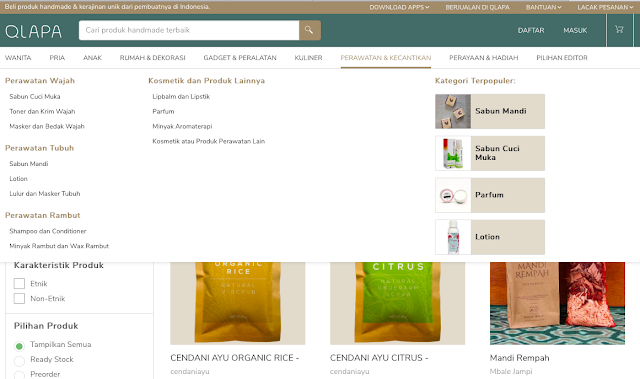
Task: Open Sabun Cuci Muka under Perawatan Wajah
Action: (x=35, y=97)
